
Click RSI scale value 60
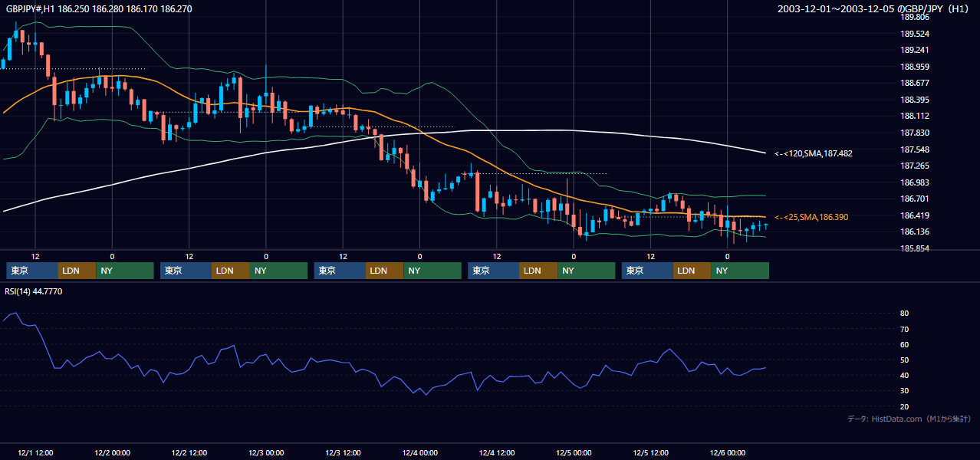click(905, 344)
